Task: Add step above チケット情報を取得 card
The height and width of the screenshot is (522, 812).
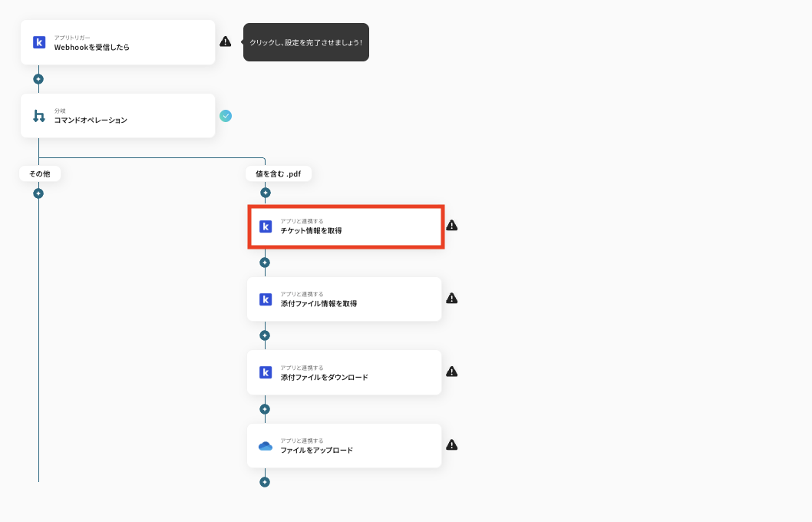Action: tap(265, 193)
